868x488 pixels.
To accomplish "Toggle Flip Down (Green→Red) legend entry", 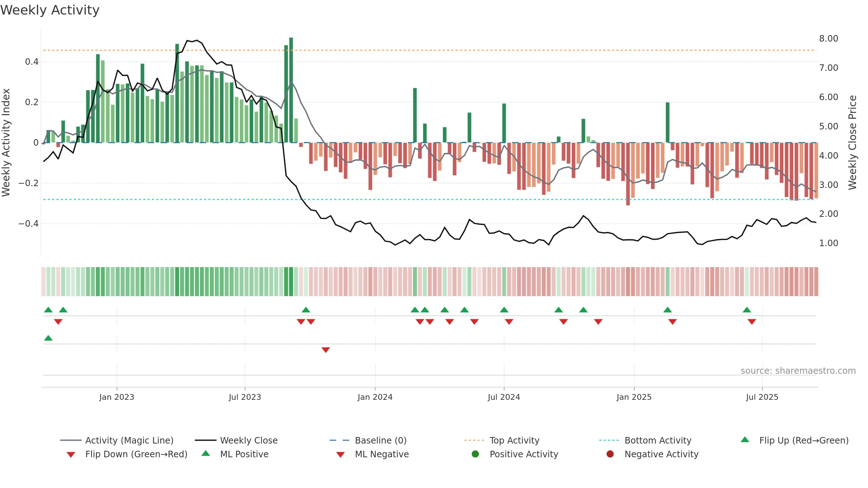I will (x=127, y=454).
